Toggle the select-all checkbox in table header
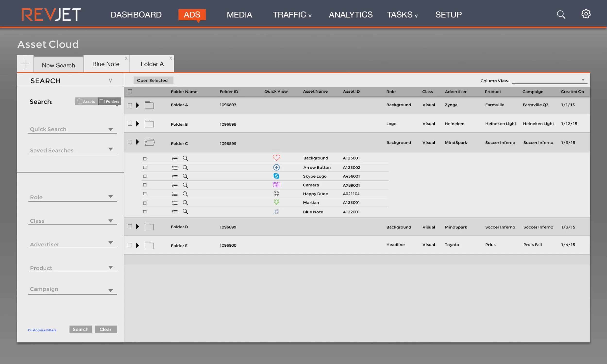Viewport: 607px width, 364px height. pyautogui.click(x=130, y=91)
